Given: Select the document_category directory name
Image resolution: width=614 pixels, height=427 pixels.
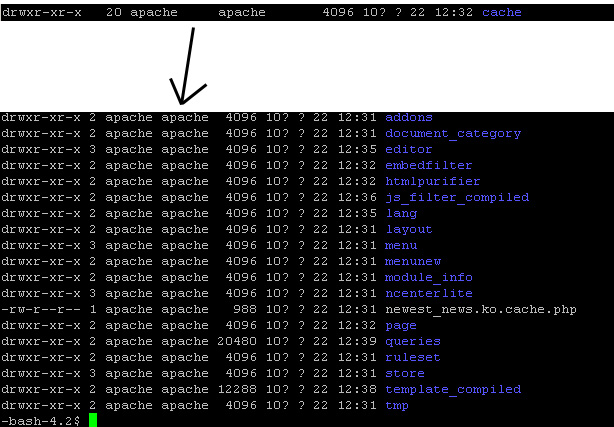Looking at the screenshot, I should click(x=452, y=134).
